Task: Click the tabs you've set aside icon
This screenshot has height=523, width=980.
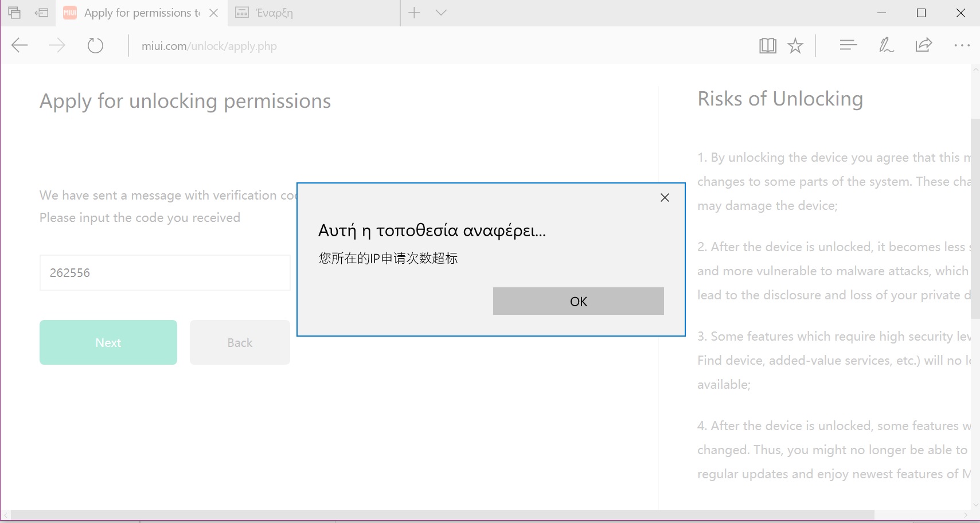Action: coord(14,13)
